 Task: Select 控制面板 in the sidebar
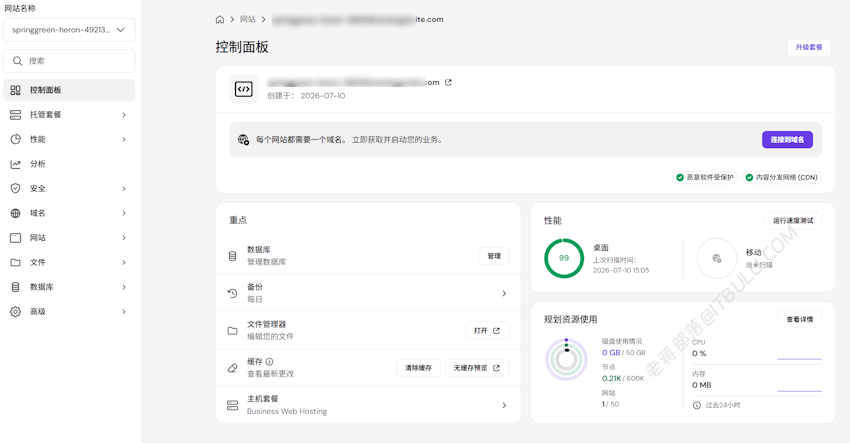(69, 90)
